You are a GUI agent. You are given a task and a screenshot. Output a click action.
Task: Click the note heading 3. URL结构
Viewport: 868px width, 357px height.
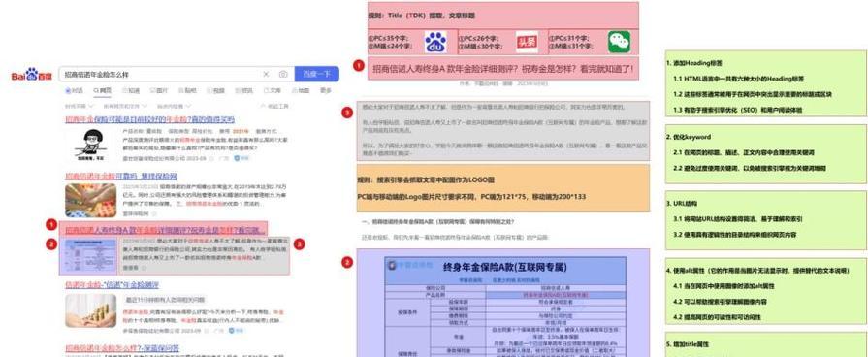(x=682, y=204)
